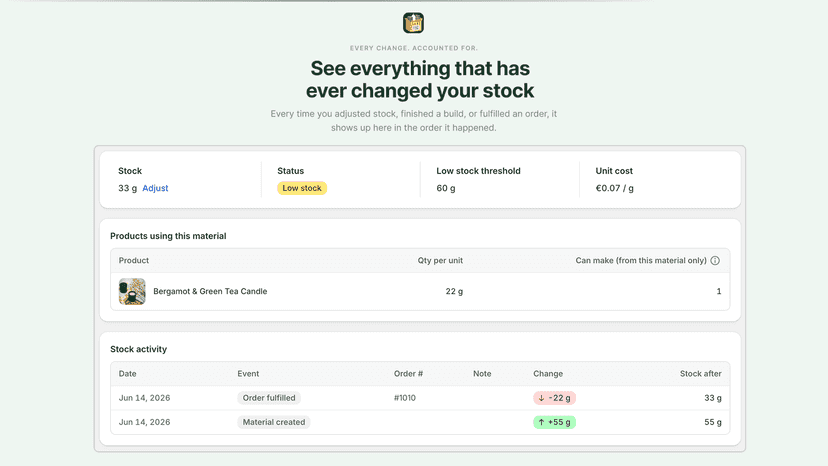
Task: Click the Status label
Action: click(290, 171)
